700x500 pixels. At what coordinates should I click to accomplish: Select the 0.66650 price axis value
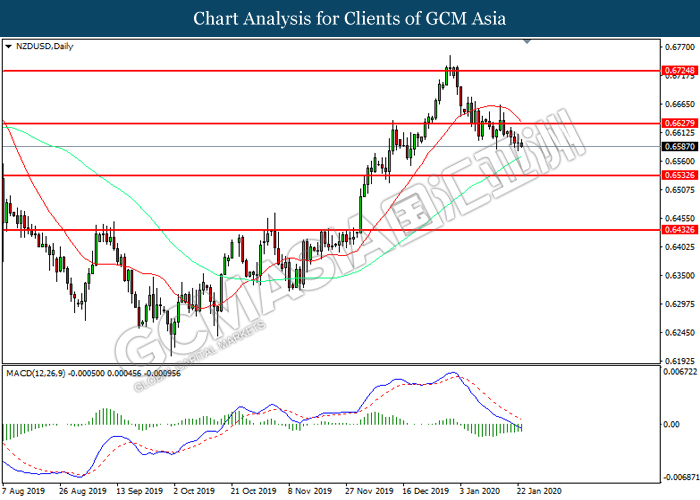pyautogui.click(x=680, y=104)
